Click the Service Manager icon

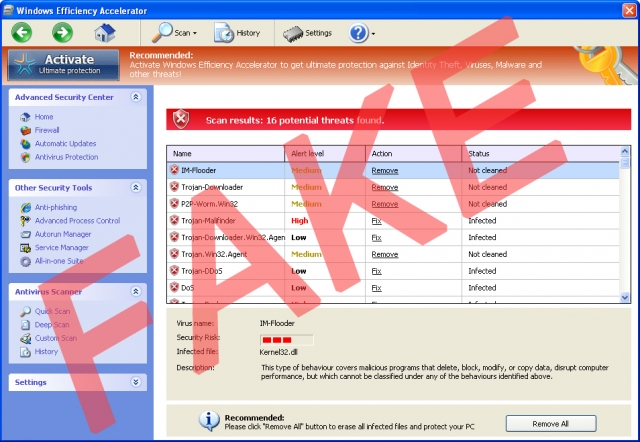point(25,248)
